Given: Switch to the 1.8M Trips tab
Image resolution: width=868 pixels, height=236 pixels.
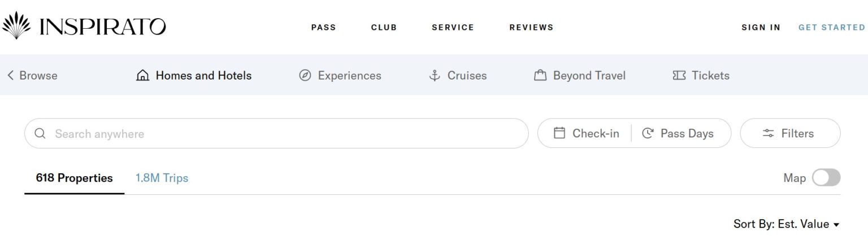Looking at the screenshot, I should (162, 178).
